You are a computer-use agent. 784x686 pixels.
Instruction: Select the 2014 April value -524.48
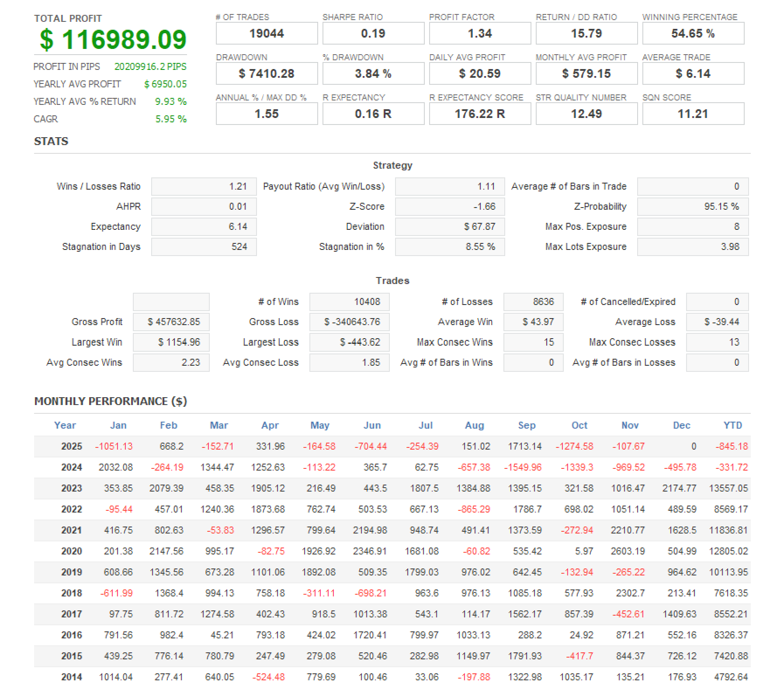(268, 677)
